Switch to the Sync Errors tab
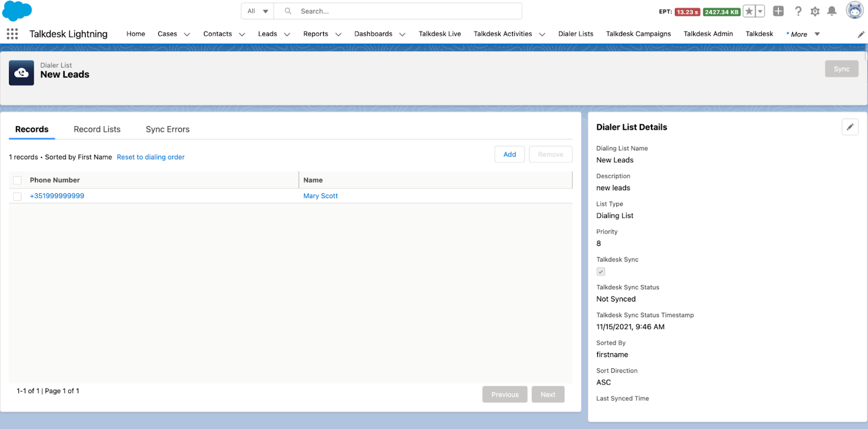868x429 pixels. (168, 129)
